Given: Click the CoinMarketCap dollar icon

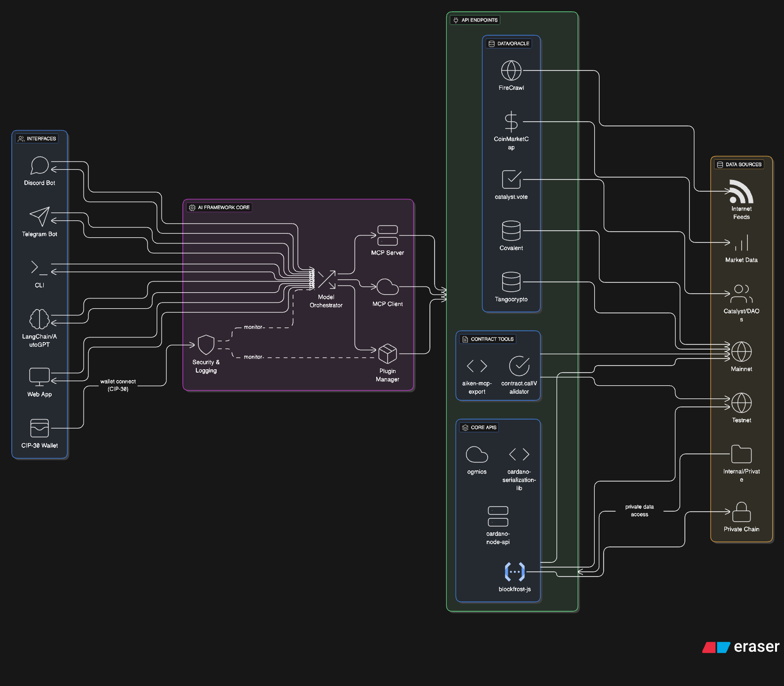Looking at the screenshot, I should [511, 122].
